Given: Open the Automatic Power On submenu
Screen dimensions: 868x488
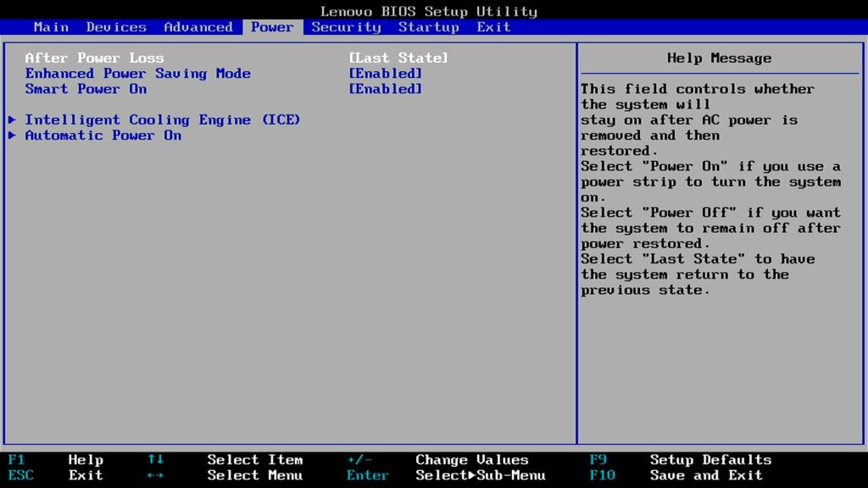Looking at the screenshot, I should [x=103, y=136].
